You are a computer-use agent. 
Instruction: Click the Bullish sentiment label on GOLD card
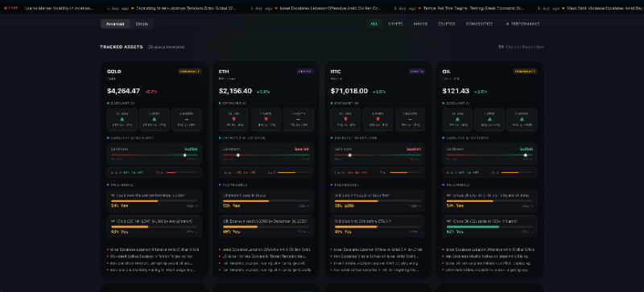(191, 149)
